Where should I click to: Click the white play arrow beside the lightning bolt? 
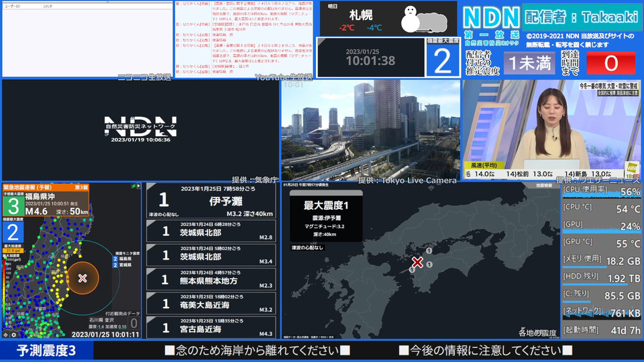138,186
